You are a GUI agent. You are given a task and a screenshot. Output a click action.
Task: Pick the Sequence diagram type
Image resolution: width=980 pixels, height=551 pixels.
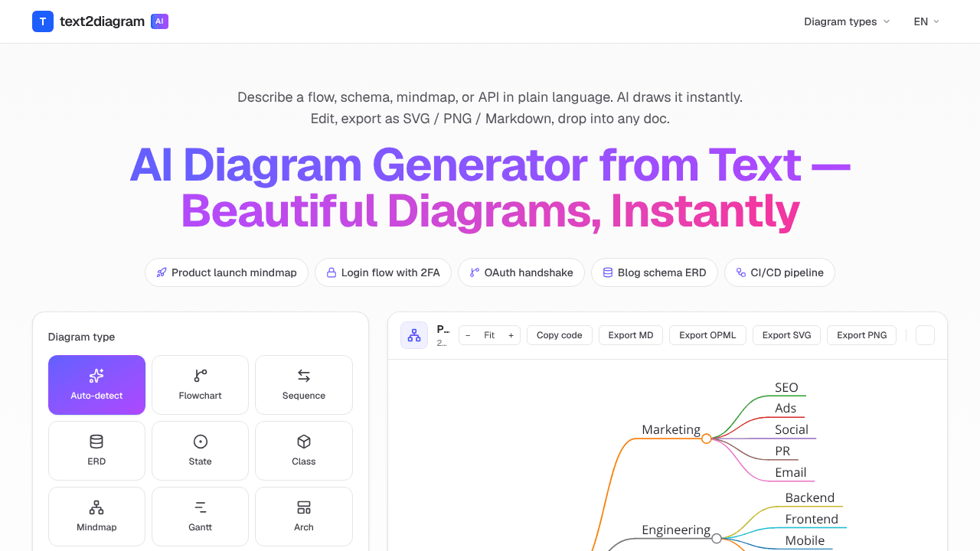304,385
